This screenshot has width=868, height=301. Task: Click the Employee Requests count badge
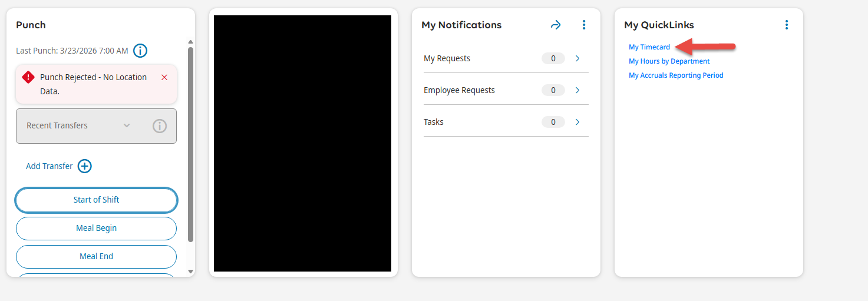point(553,90)
